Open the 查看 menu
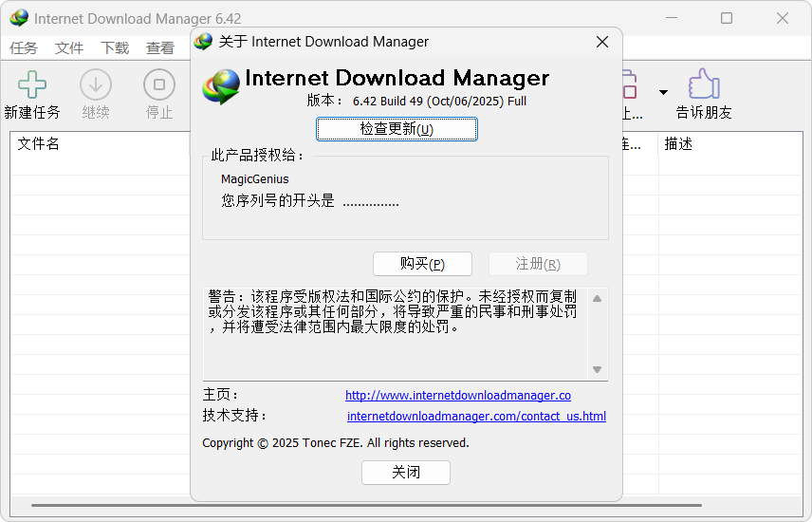 tap(160, 48)
